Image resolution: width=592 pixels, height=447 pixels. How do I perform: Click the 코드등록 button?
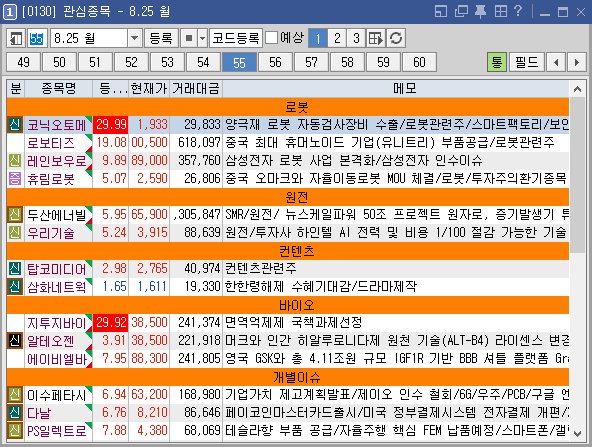[236, 38]
